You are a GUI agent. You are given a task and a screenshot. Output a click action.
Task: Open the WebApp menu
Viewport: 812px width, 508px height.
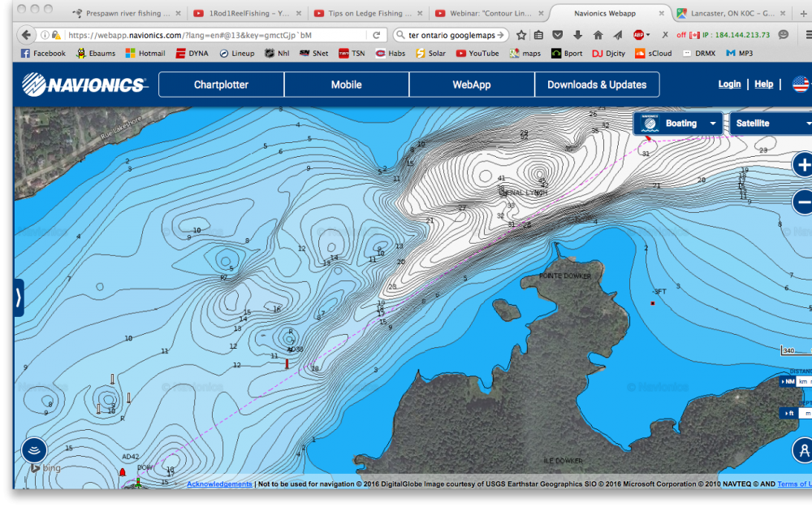(472, 85)
